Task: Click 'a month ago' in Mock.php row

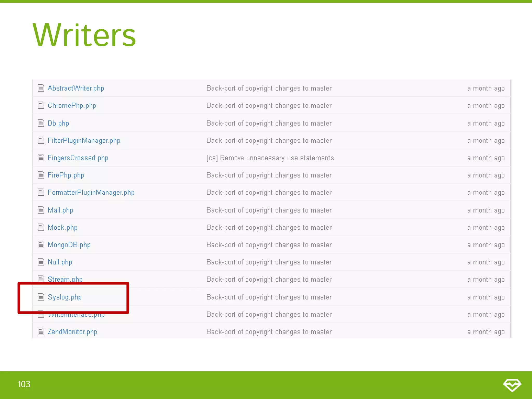Action: 486,228
